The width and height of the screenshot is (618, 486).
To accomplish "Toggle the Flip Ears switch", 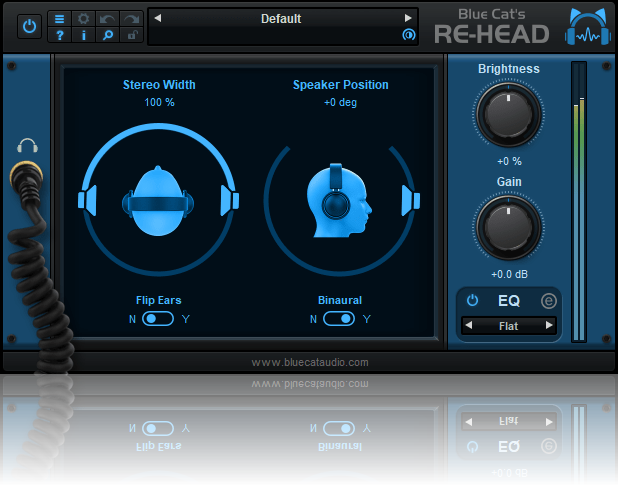I will tap(158, 319).
